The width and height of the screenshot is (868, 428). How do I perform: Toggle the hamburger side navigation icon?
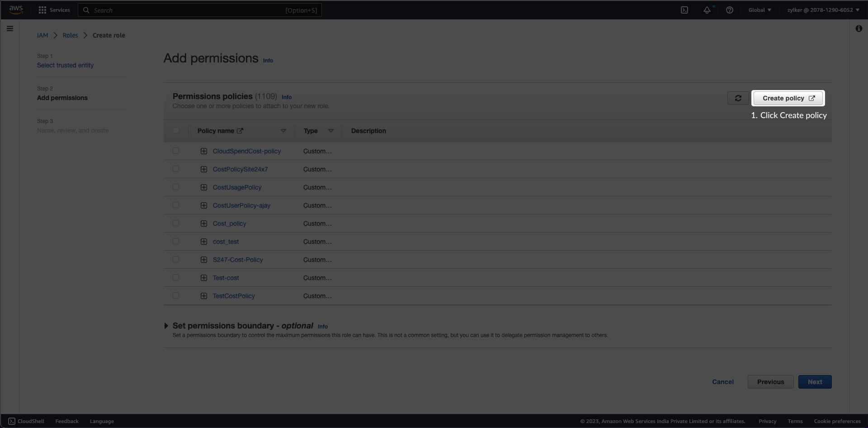tap(10, 29)
